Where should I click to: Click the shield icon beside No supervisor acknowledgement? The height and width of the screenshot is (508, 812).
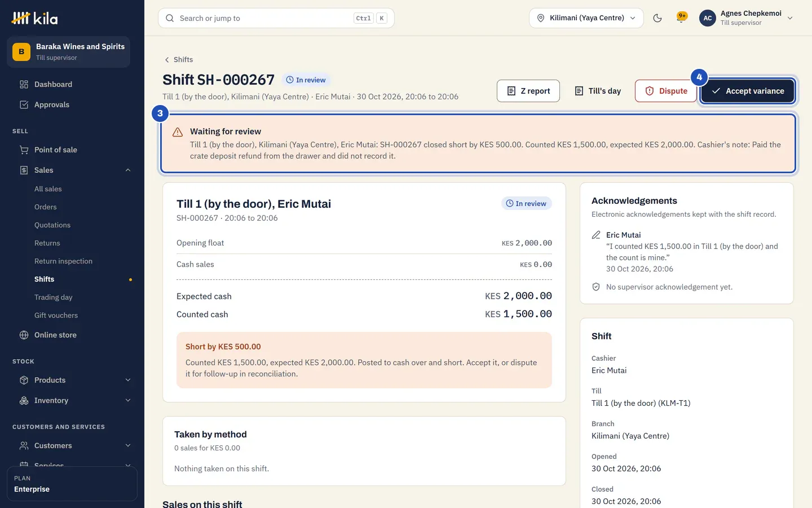point(596,287)
